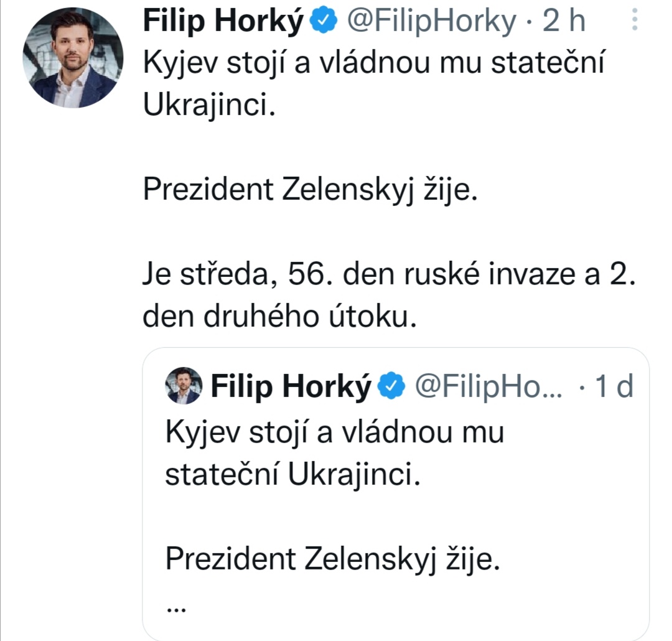
Task: Click "Prezident Zelenskyj žije." inside the quoted tweet
Action: (x=332, y=560)
